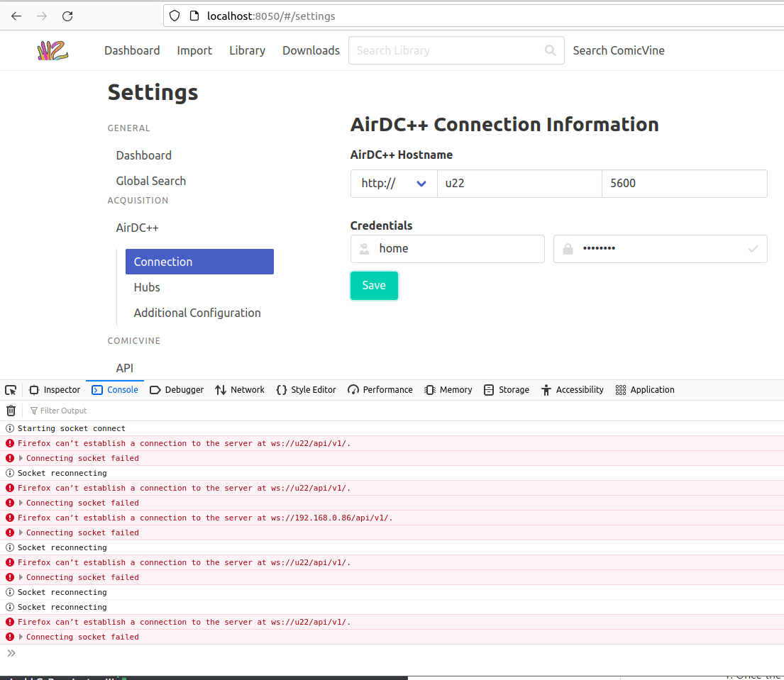Open Dashboard in the top navigation

[132, 50]
